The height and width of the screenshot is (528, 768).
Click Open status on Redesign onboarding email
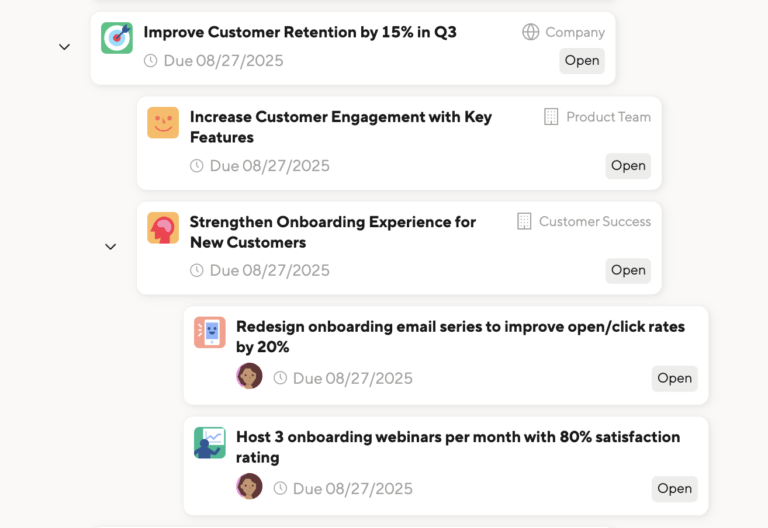coord(674,379)
